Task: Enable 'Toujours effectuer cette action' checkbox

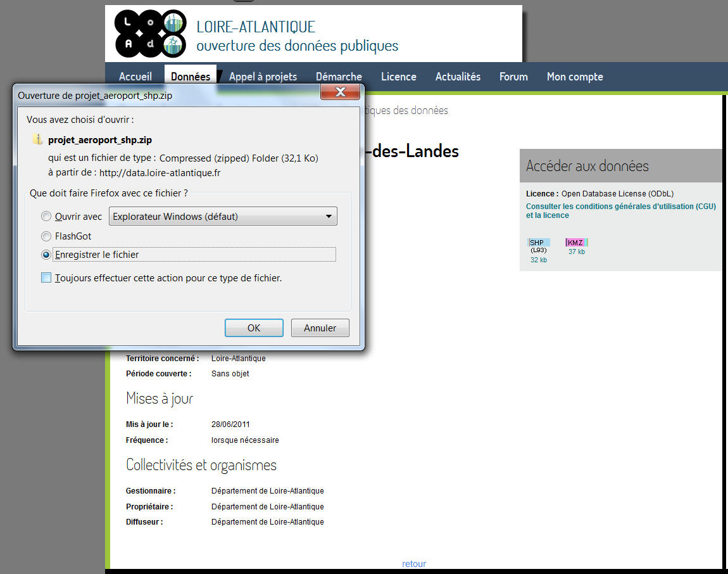Action: coord(46,277)
